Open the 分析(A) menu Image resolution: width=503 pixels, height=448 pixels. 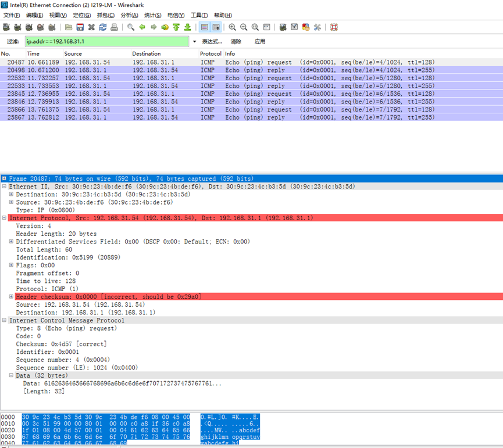[x=129, y=15]
